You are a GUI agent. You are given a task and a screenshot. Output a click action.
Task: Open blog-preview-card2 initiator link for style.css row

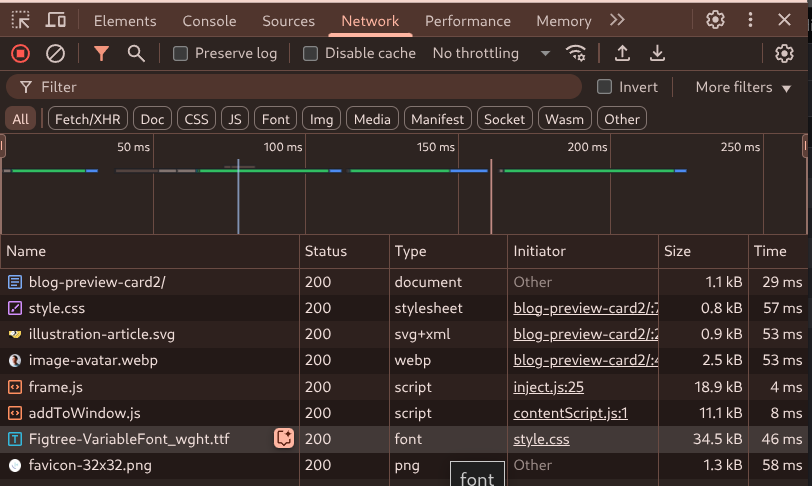point(586,308)
